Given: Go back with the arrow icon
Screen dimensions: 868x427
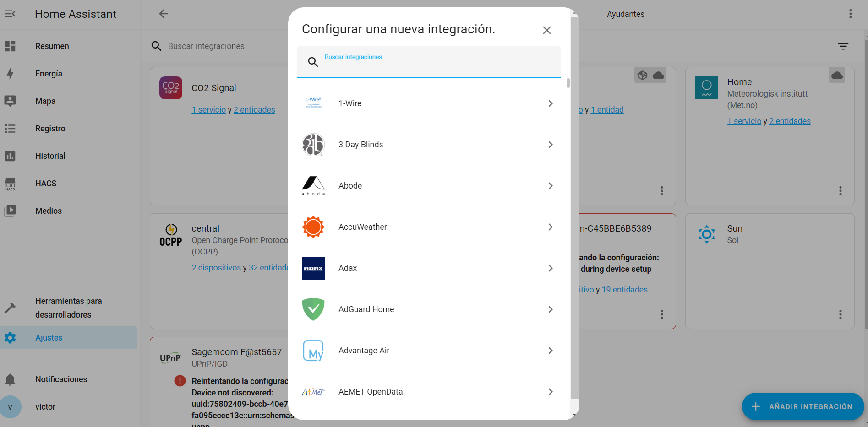Looking at the screenshot, I should 164,14.
